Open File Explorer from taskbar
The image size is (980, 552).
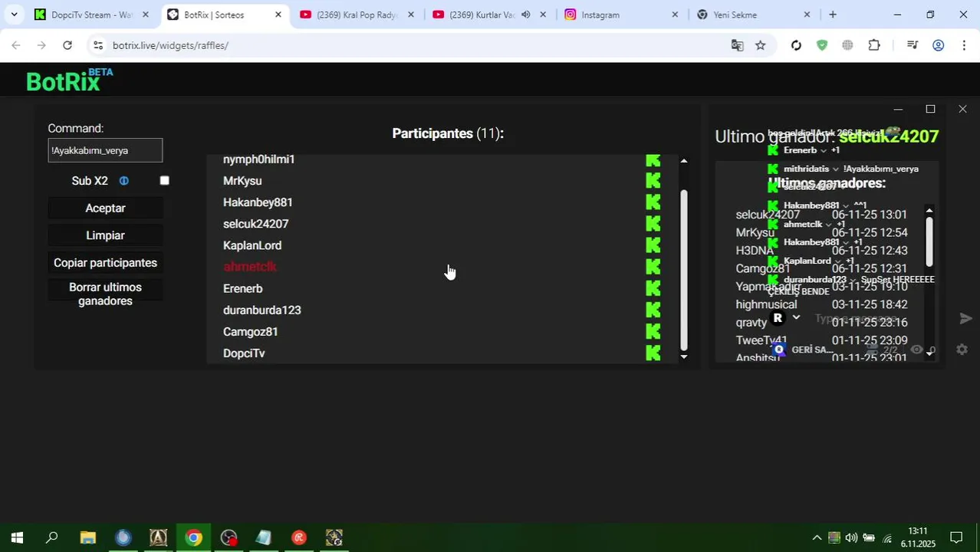[87, 537]
